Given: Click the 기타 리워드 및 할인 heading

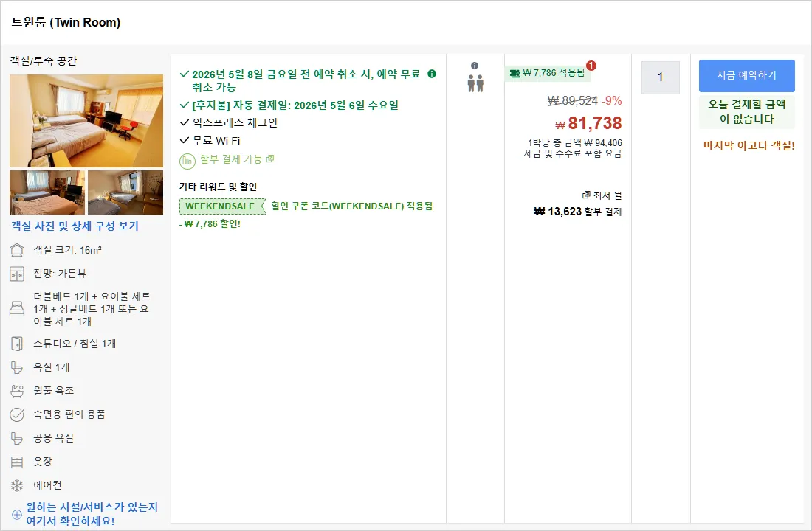Looking at the screenshot, I should (x=218, y=187).
